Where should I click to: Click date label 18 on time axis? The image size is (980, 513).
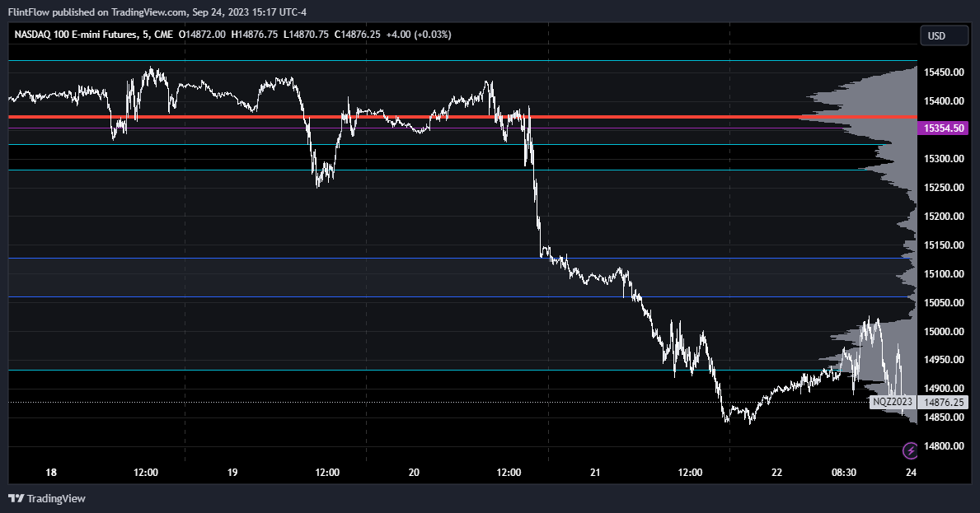51,473
